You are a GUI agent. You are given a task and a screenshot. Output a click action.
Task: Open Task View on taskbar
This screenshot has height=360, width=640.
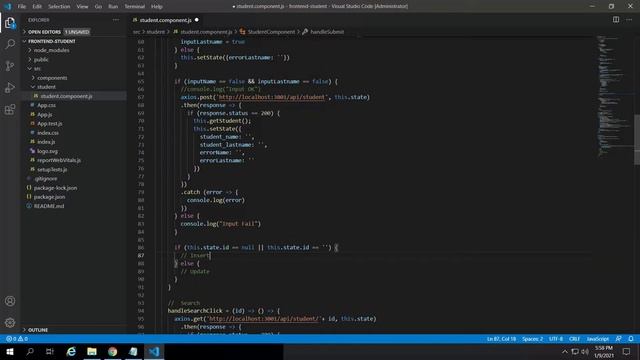(x=50, y=351)
